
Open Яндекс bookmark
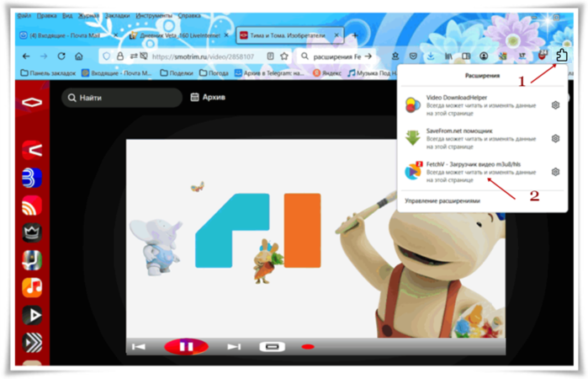[x=327, y=73]
